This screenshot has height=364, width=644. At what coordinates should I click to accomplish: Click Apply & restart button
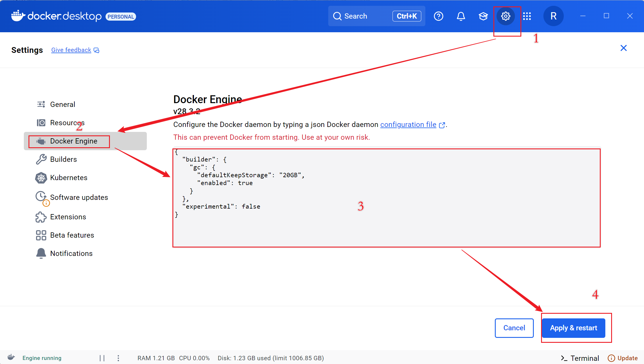pyautogui.click(x=573, y=328)
